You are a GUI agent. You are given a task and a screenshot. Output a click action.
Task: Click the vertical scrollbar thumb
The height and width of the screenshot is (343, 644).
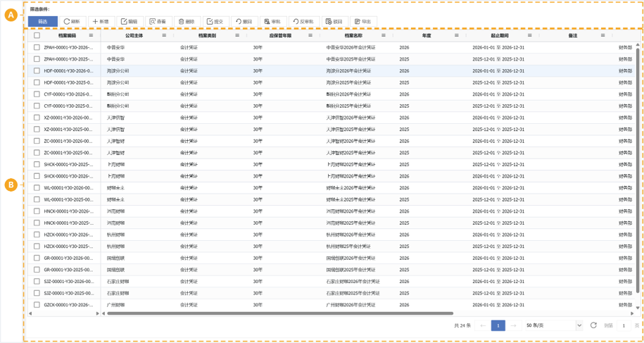tap(638, 170)
